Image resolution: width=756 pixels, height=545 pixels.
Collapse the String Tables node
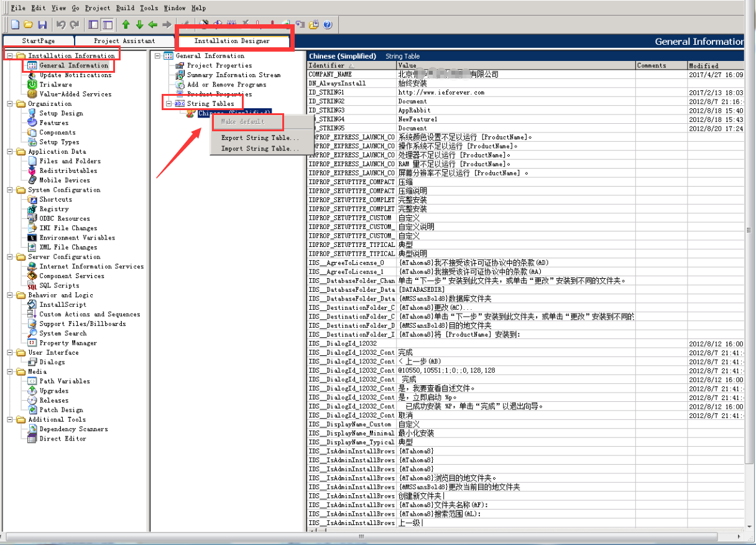tap(168, 104)
